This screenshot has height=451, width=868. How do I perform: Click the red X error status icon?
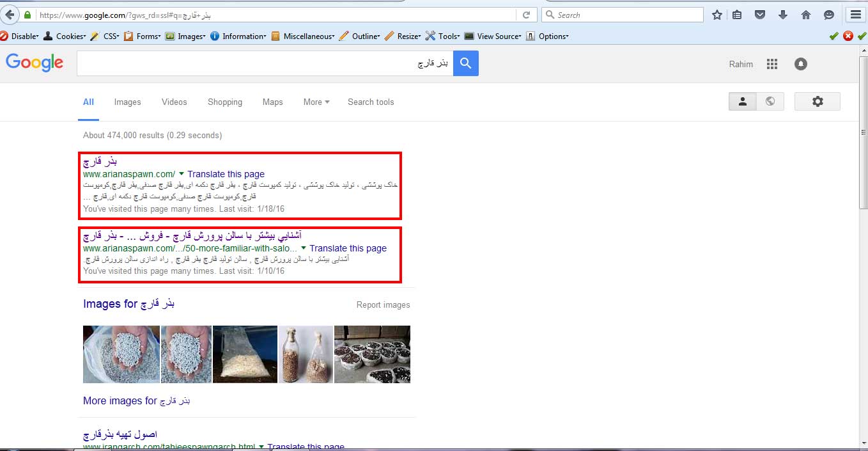click(x=848, y=36)
